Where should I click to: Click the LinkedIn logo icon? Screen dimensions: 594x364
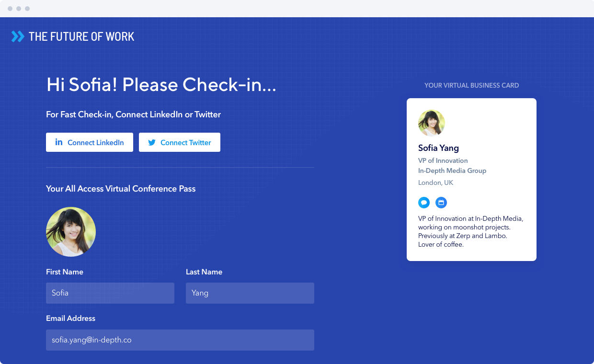(59, 142)
